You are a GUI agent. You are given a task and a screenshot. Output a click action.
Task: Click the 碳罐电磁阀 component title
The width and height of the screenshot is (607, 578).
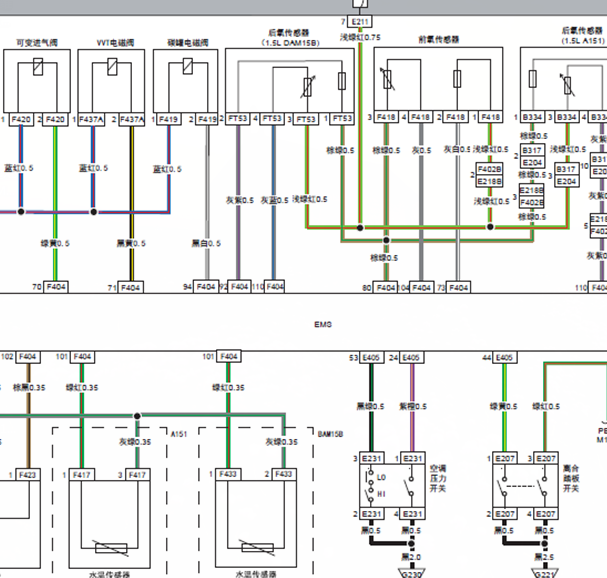click(x=188, y=42)
